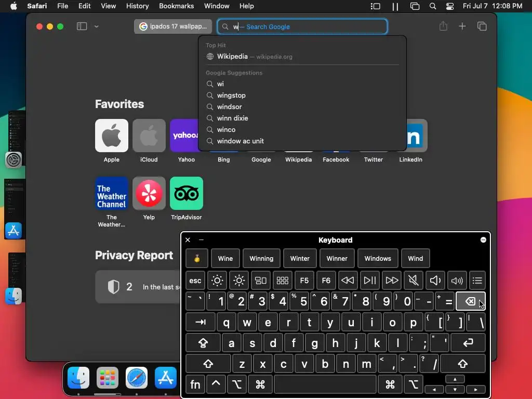Toggle the left command key
Image resolution: width=532 pixels, height=399 pixels.
tap(260, 384)
